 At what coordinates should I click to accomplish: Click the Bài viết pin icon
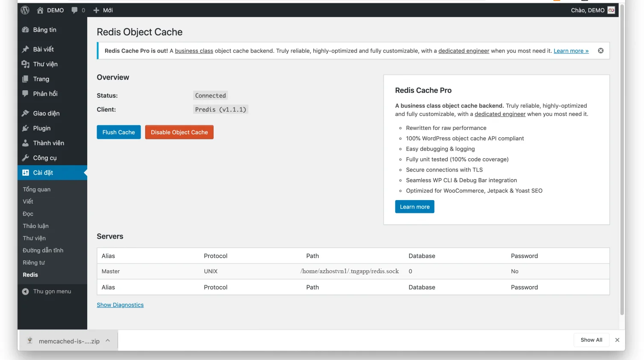(x=26, y=49)
